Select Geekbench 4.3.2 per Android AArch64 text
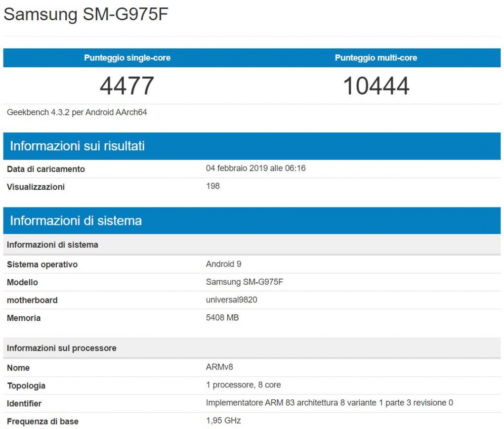Screen dimensions: 504x429 (x=77, y=112)
